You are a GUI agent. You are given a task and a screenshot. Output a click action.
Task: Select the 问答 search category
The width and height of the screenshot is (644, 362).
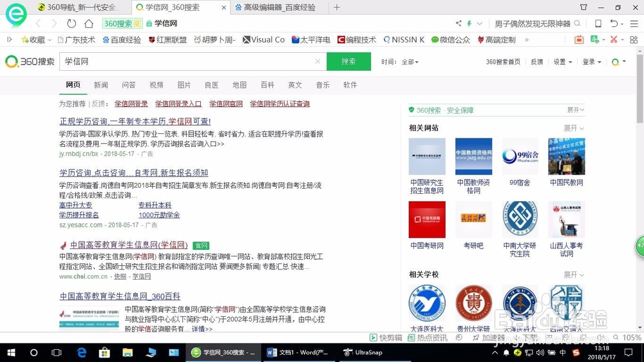129,85
